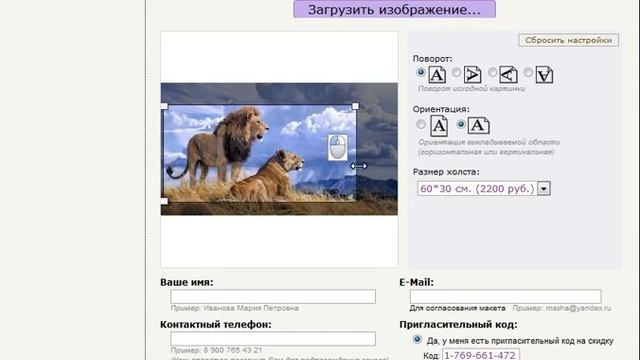
Task: Click the third rotated-A page icon under Поворот
Action: (x=508, y=75)
